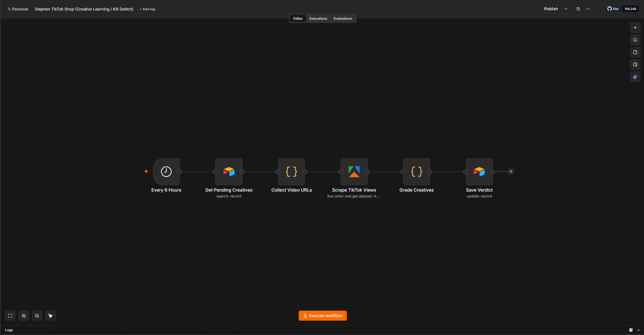644x335 pixels.
Task: Open the three-dot workflow options menu
Action: click(x=588, y=9)
